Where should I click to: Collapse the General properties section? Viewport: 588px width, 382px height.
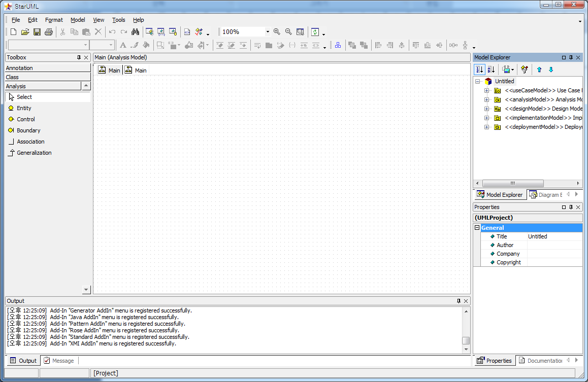(x=477, y=228)
